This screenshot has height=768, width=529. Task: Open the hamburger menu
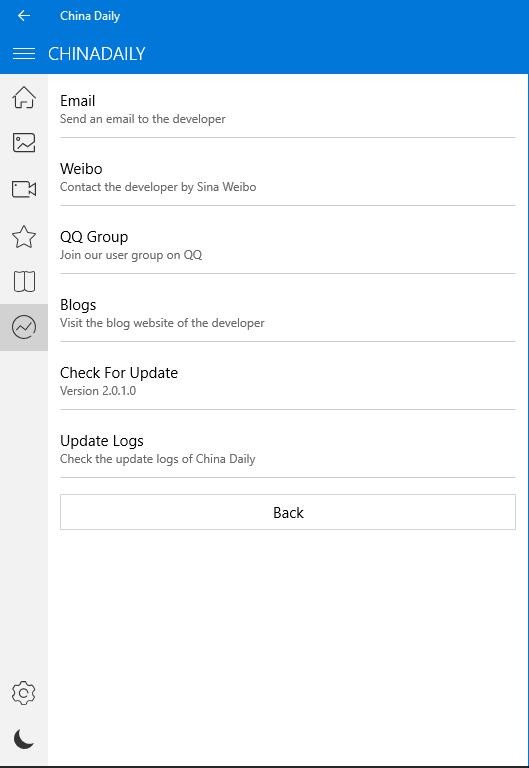tap(24, 53)
